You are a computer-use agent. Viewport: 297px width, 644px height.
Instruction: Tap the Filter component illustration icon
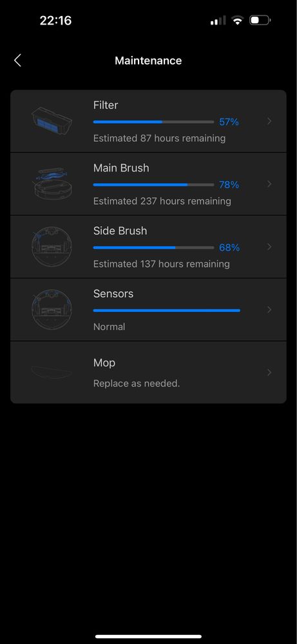tap(52, 121)
